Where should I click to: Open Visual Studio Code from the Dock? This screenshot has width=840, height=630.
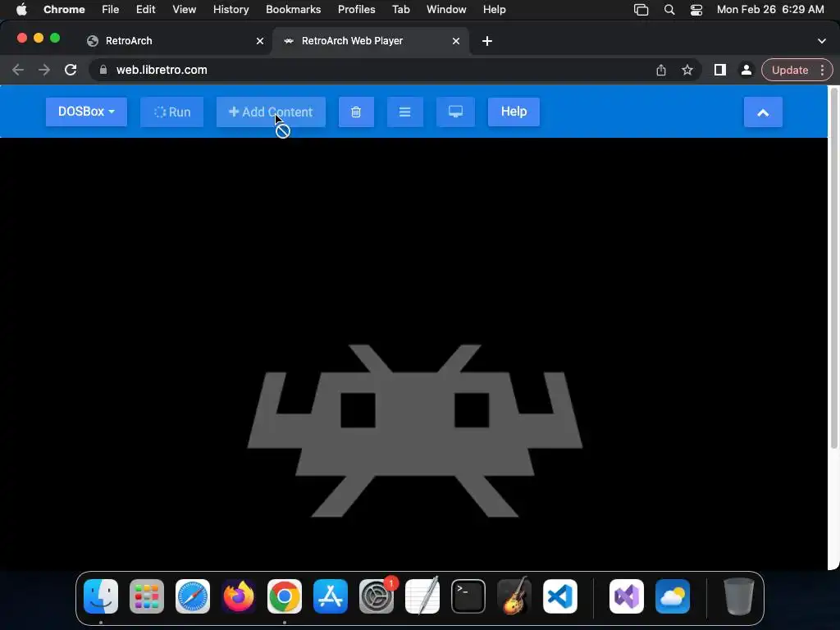560,596
